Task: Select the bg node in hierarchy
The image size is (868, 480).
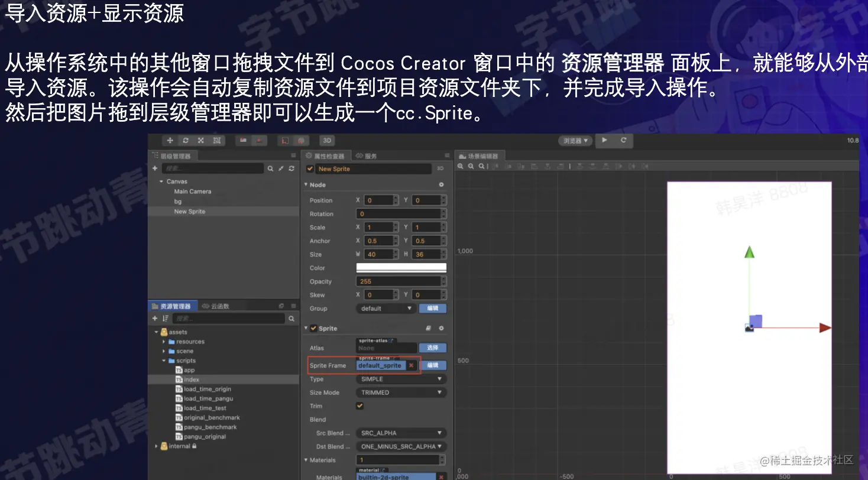Action: [177, 202]
